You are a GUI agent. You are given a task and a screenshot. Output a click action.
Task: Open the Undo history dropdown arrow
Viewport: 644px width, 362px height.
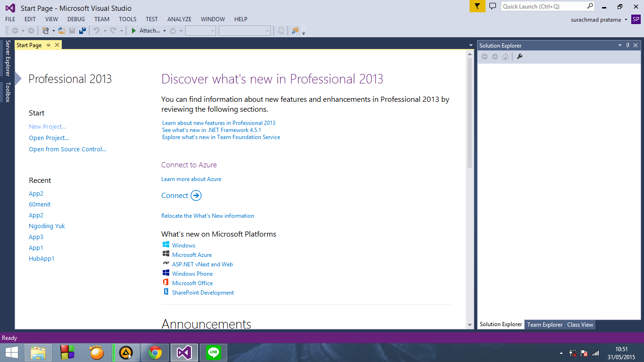pos(105,31)
